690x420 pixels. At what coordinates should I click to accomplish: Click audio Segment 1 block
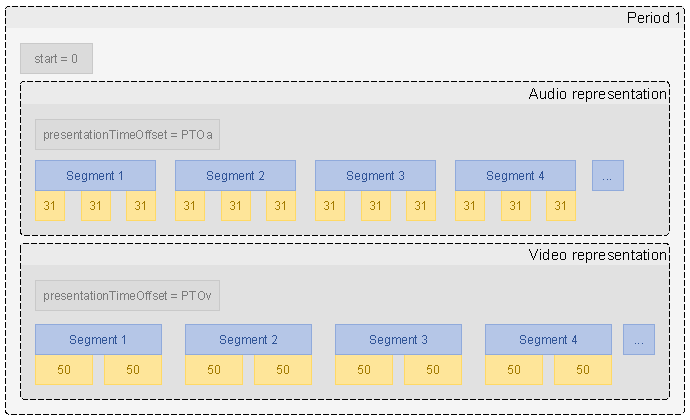(95, 176)
